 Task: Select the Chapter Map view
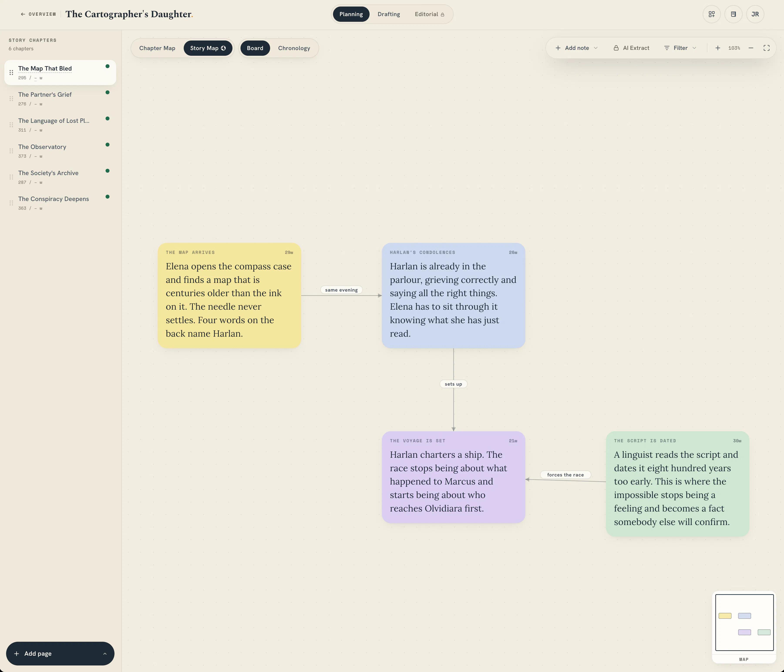click(157, 48)
